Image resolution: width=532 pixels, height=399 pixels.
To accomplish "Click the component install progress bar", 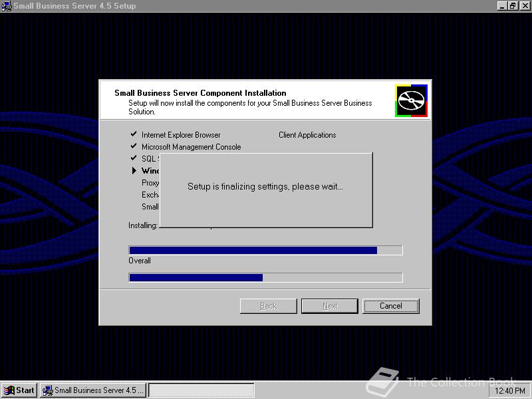I will 265,251.
